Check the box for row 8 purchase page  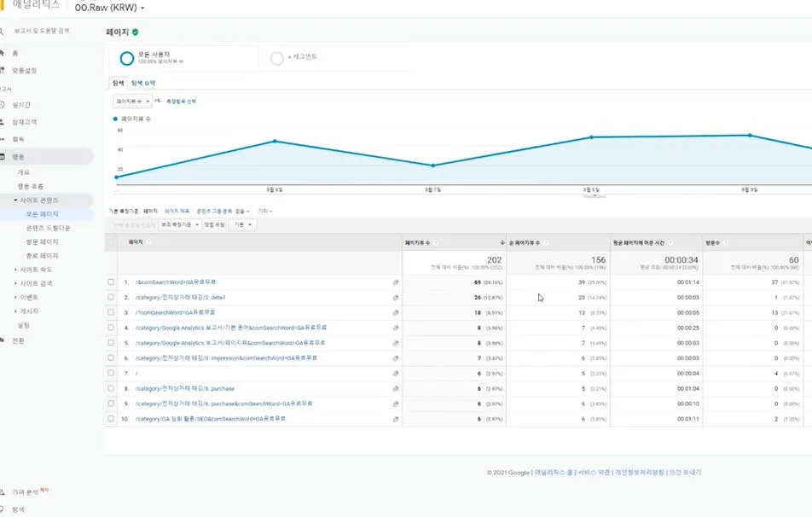[x=111, y=388]
